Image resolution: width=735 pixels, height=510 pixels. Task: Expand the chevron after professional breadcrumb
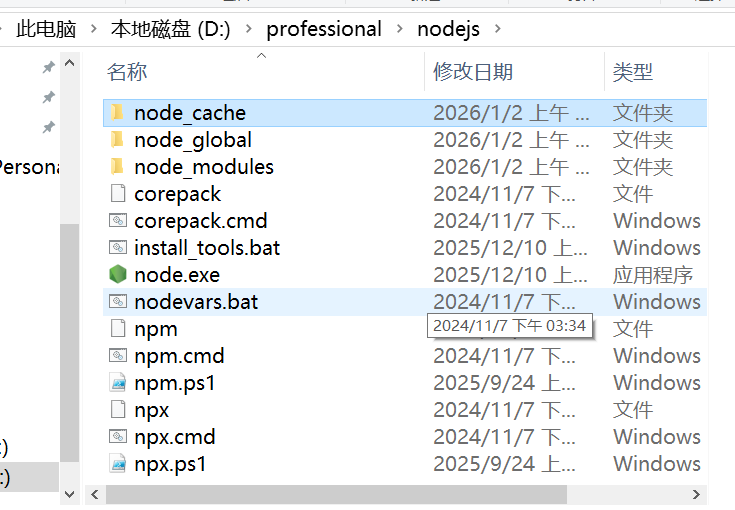coord(400,29)
